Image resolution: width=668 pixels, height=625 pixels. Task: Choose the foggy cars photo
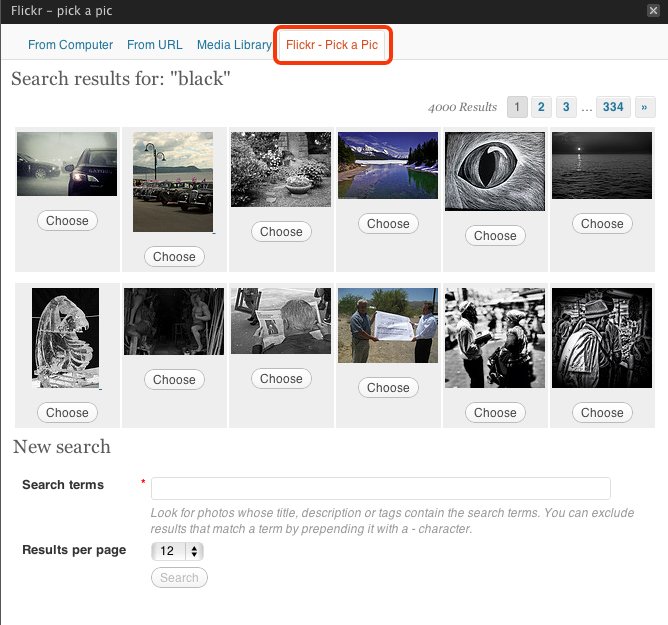point(67,221)
